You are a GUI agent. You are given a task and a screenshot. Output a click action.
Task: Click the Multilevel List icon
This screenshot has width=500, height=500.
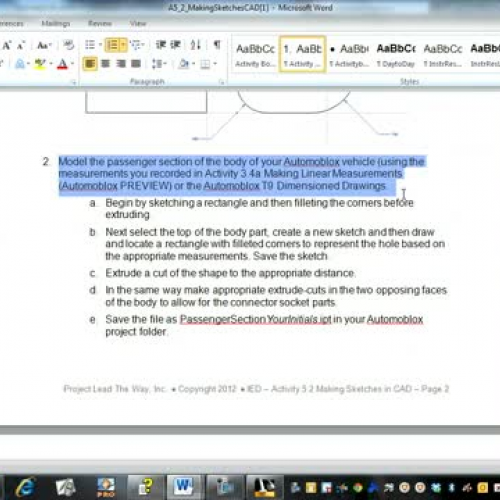135,45
